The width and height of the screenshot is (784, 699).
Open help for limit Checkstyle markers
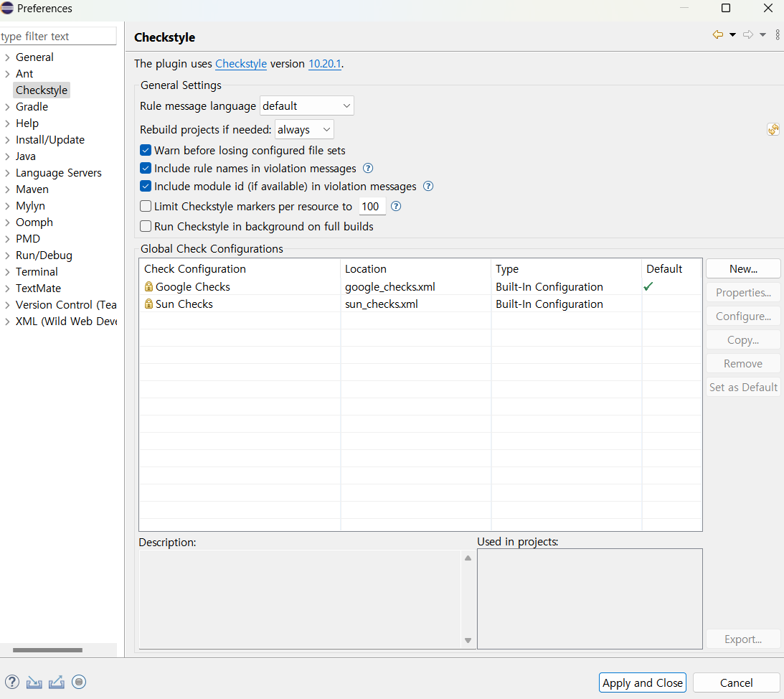pyautogui.click(x=395, y=206)
